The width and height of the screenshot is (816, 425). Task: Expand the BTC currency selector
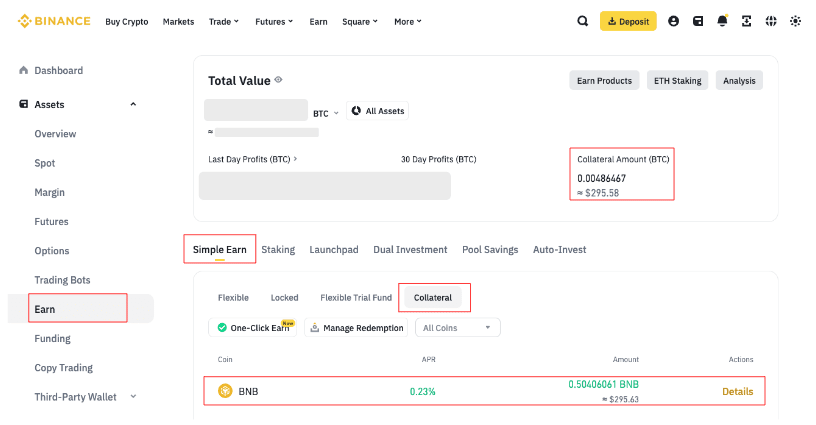pos(326,113)
